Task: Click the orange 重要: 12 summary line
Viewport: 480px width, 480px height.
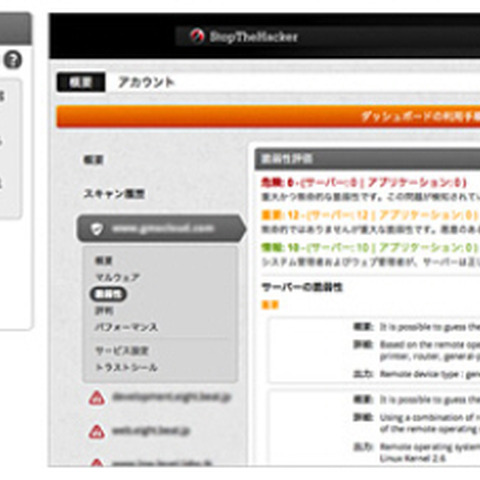Action: click(x=370, y=215)
